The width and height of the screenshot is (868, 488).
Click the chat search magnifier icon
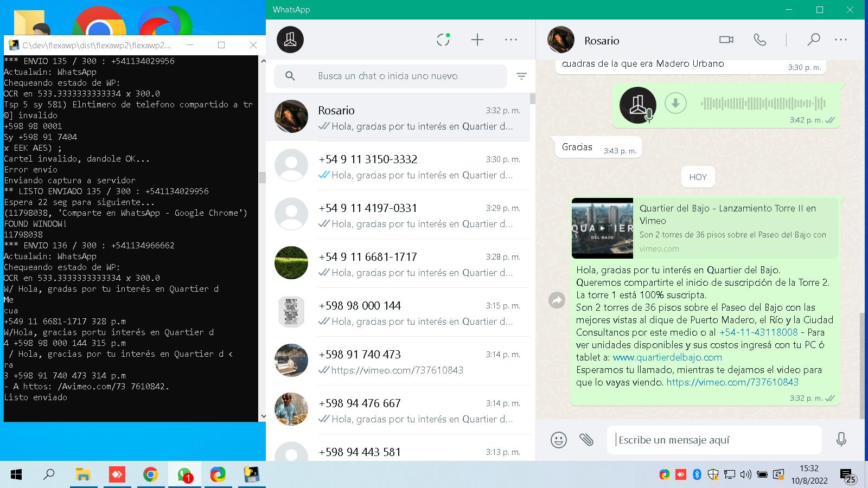click(x=290, y=76)
